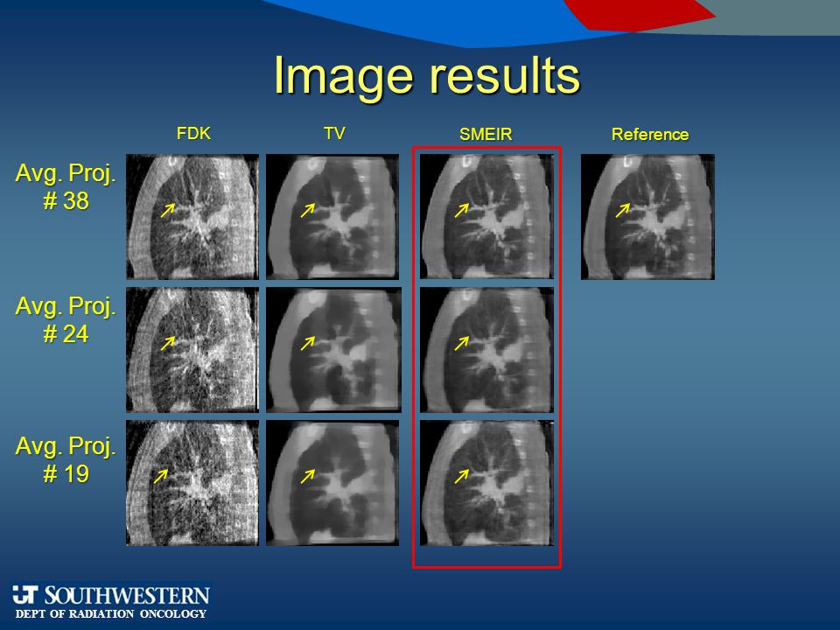This screenshot has height=630, width=840.
Task: Click "DEPT OF RADIATION ONCOLOGY" text
Action: pos(111,614)
